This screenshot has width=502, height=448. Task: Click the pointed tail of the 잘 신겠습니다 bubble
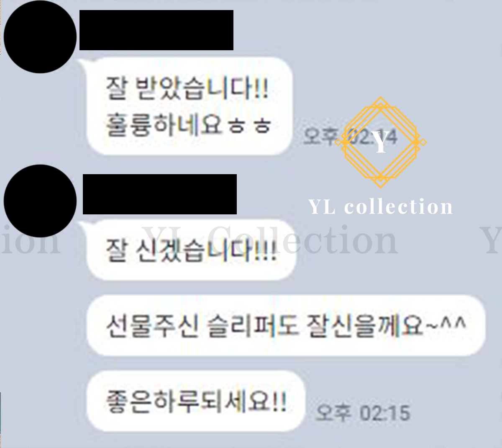pos(85,227)
